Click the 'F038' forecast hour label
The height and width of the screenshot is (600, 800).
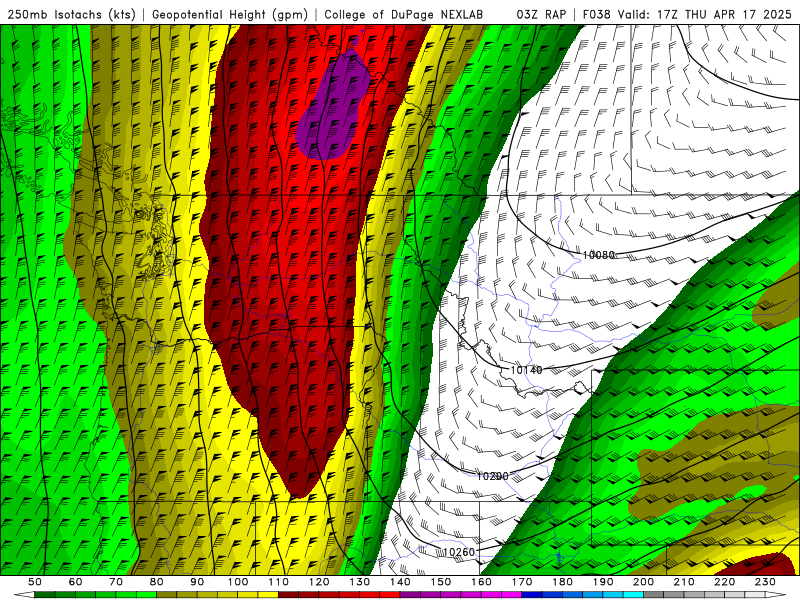click(596, 15)
